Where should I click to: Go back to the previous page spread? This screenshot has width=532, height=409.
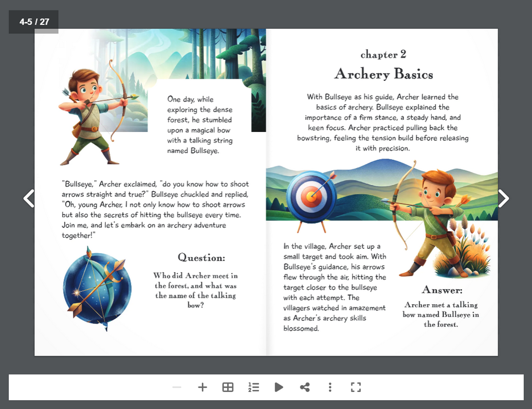pos(29,198)
